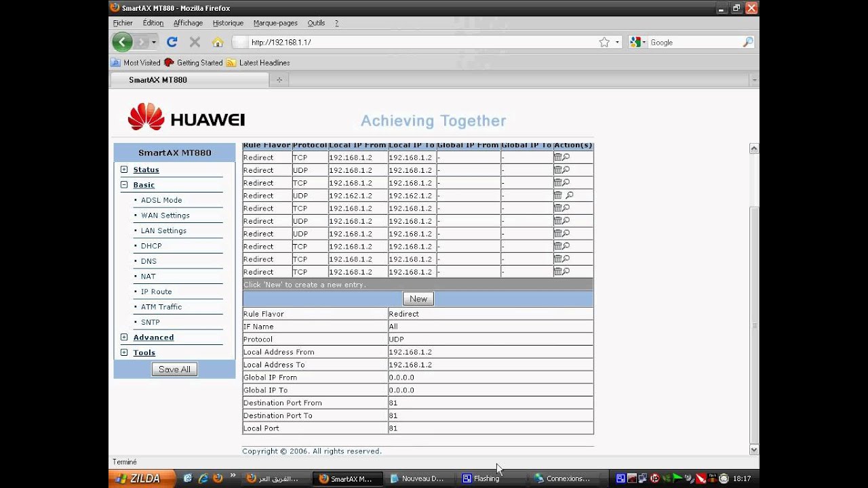Open the address bar history dropdown
868x488 pixels.
point(617,42)
